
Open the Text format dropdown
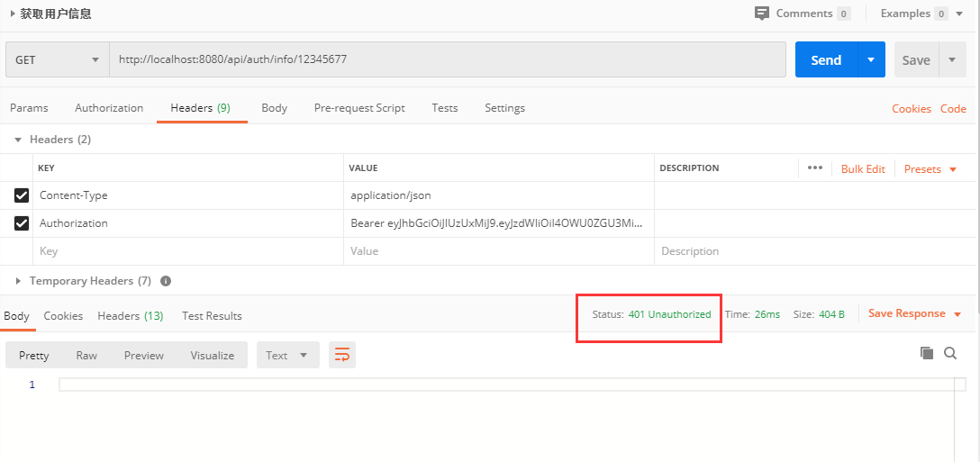287,355
